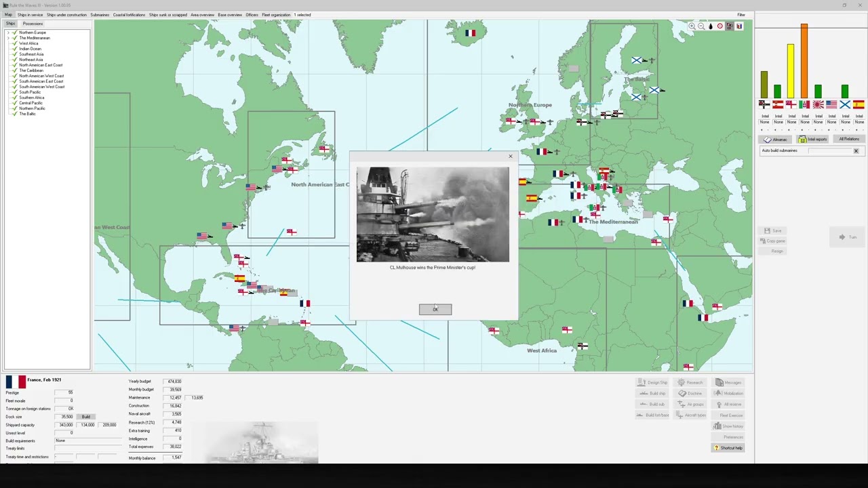Open All Relations
Viewport: 868px width, 488px height.
click(x=849, y=139)
